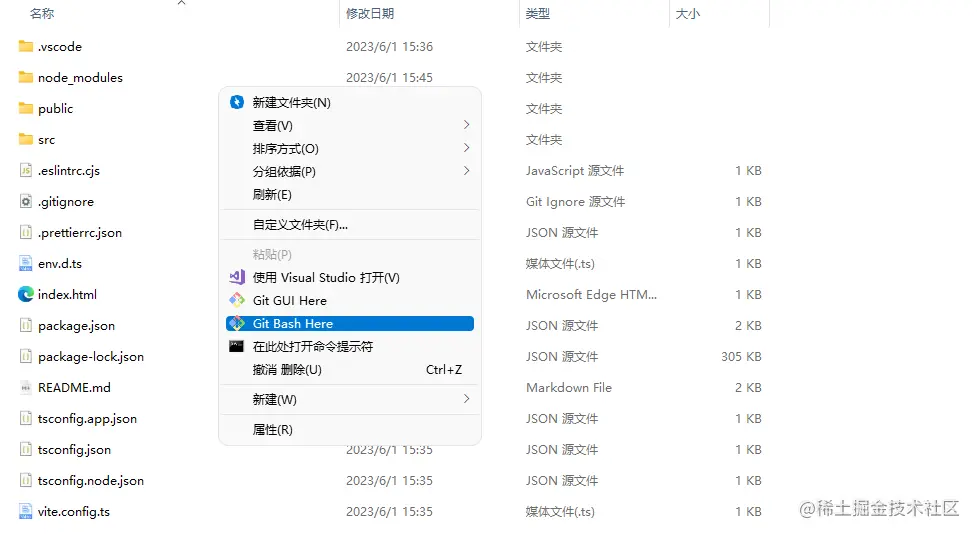This screenshot has height=536, width=977.
Task: Select the node_modules folder name
Action: 80,78
